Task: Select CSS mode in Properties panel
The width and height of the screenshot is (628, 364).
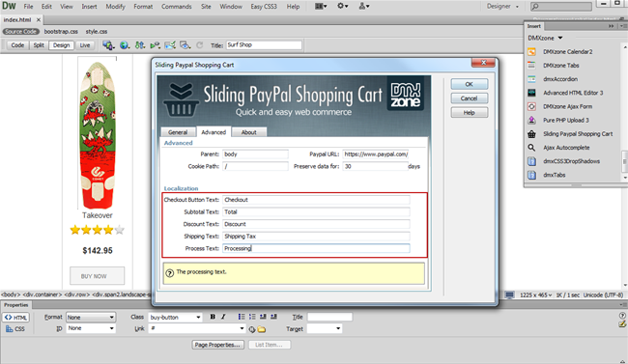Action: (x=15, y=329)
